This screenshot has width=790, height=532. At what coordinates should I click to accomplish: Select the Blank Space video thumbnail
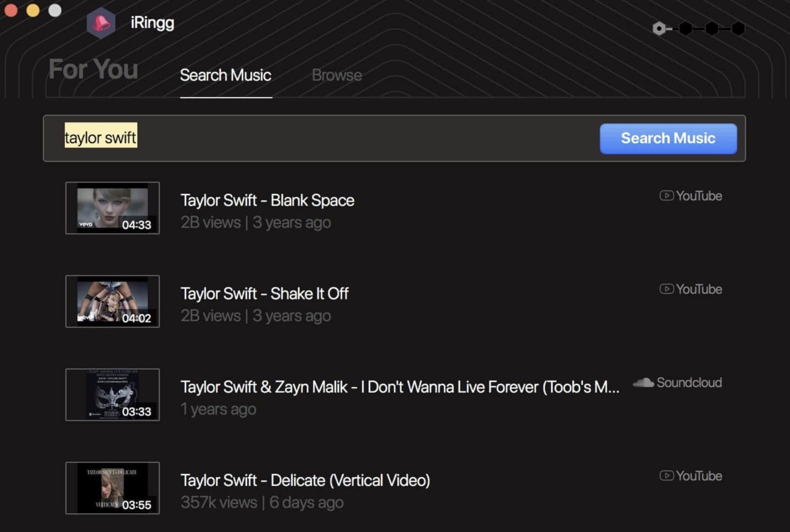tap(113, 208)
